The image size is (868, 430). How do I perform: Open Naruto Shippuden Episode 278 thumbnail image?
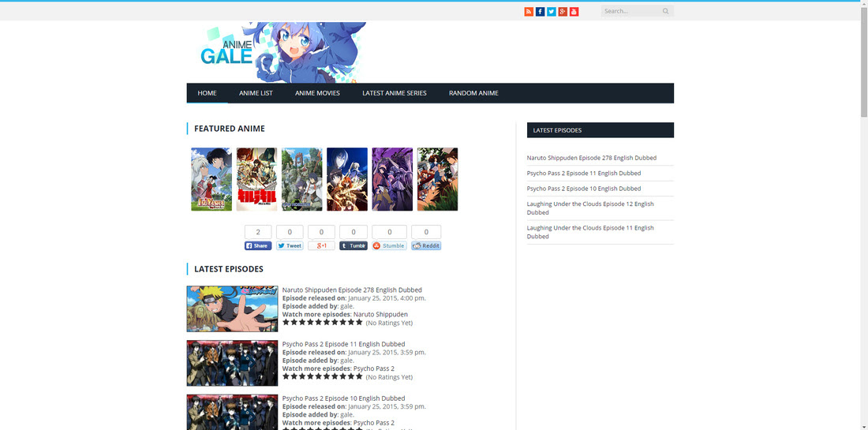[232, 308]
